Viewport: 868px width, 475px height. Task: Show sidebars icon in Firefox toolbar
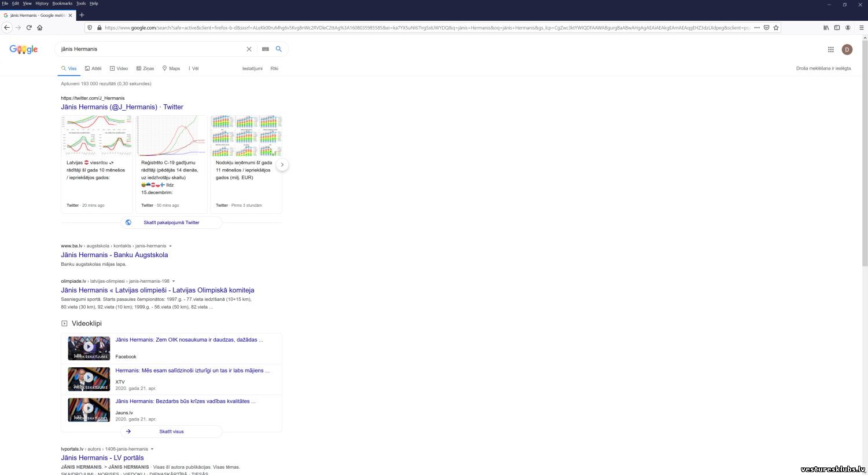pos(837,27)
